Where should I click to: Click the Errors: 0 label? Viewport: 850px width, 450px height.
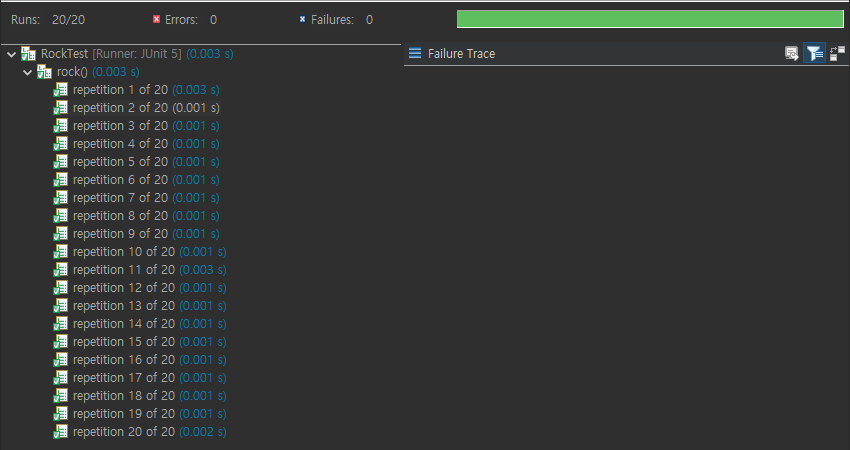tap(191, 20)
